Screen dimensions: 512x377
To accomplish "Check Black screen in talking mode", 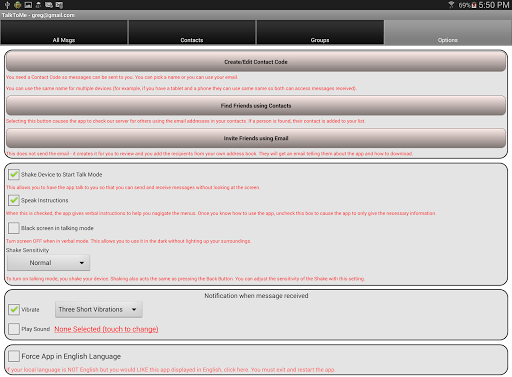I will [x=14, y=228].
